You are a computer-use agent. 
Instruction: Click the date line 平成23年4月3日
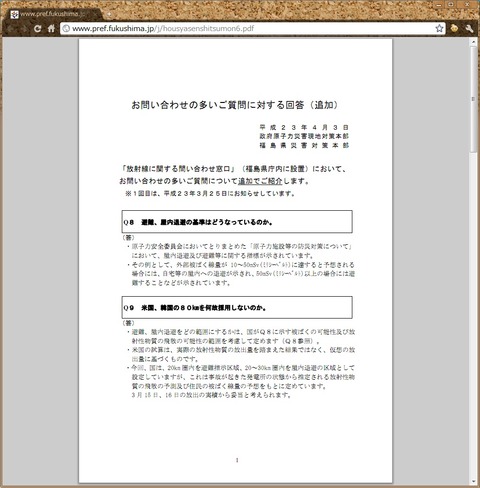(304, 127)
